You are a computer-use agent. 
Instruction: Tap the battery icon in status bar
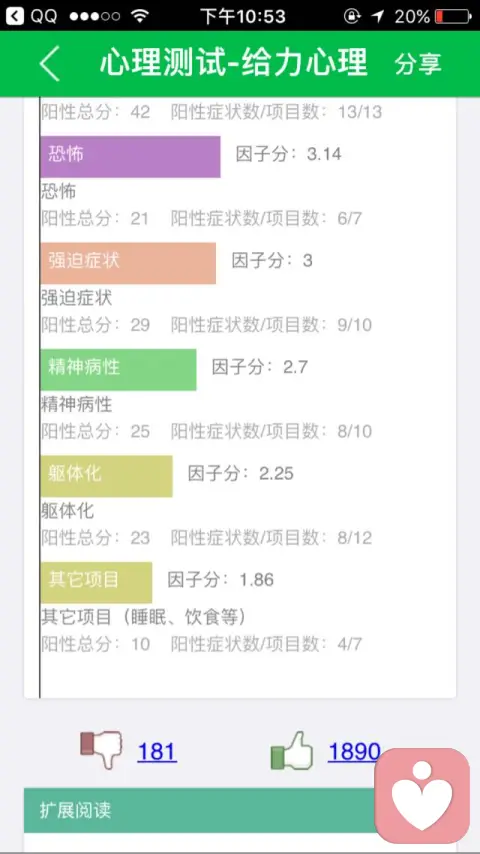[x=454, y=16]
